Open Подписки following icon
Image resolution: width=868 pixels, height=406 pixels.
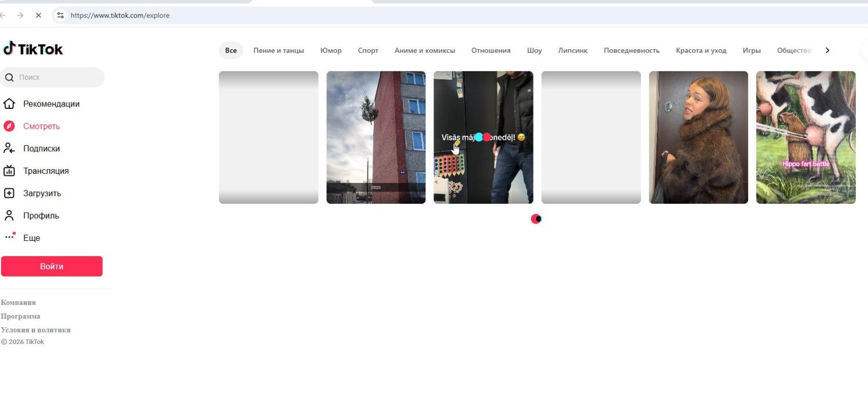(9, 148)
